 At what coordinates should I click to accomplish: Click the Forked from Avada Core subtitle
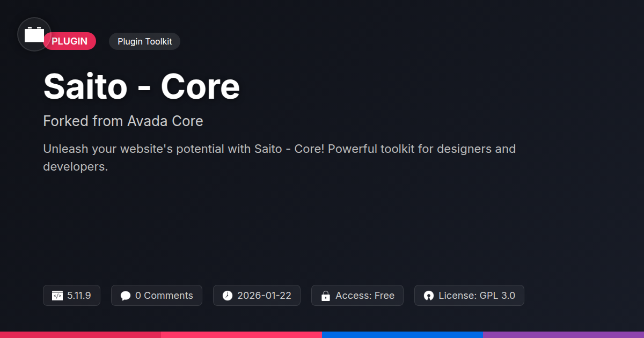point(123,121)
